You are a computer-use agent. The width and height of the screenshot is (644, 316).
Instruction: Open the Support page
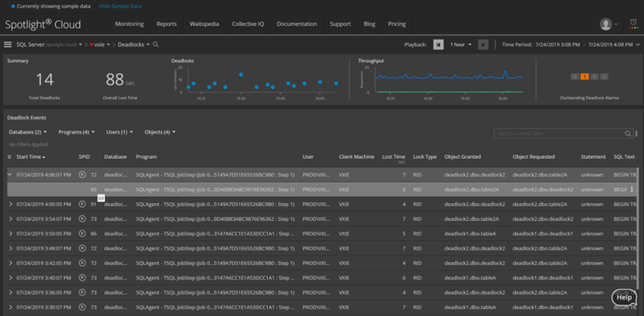pyautogui.click(x=340, y=24)
